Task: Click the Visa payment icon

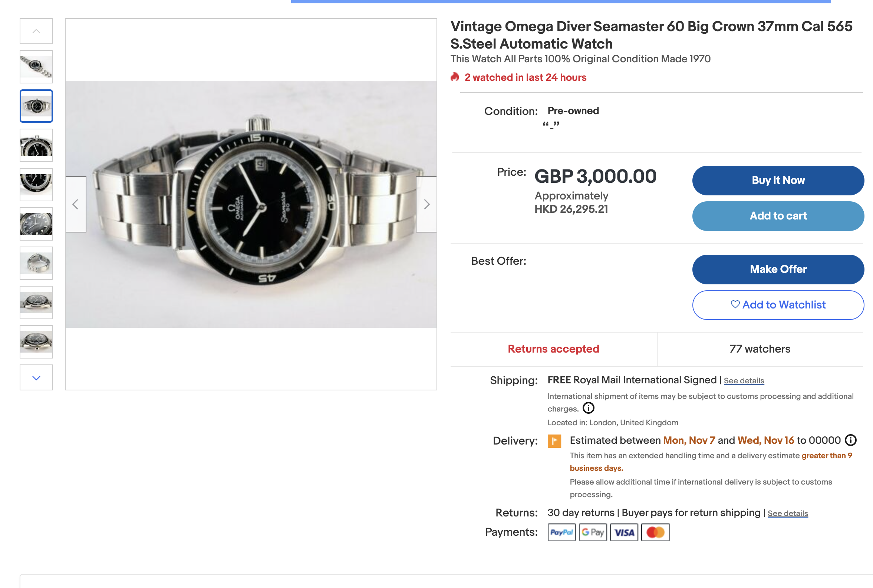Action: [x=624, y=532]
